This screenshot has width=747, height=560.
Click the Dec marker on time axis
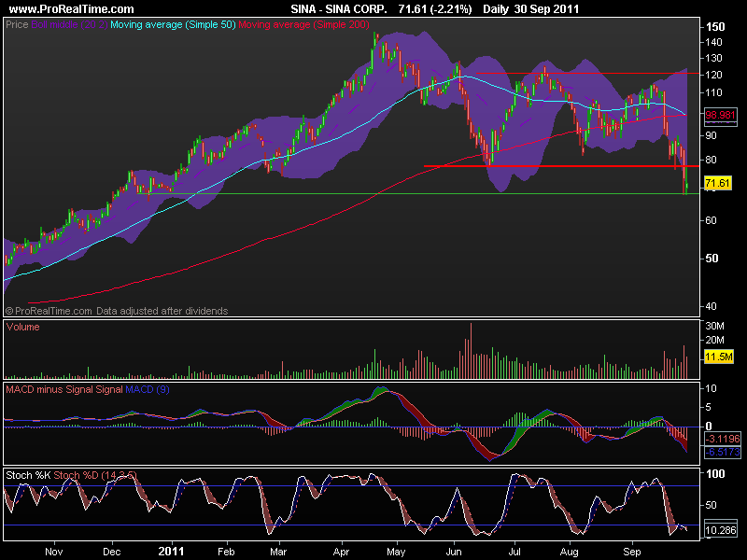112,552
